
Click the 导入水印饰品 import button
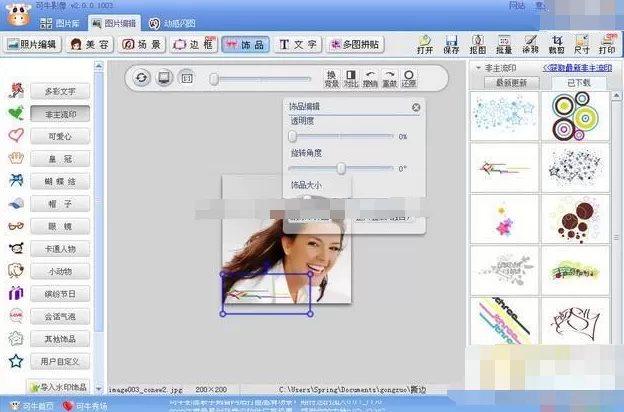click(x=57, y=387)
